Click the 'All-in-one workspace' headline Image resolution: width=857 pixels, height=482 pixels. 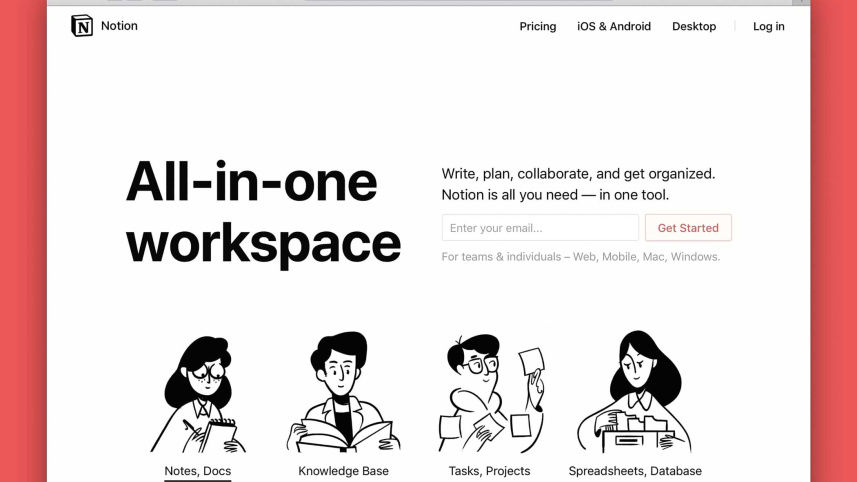pyautogui.click(x=263, y=212)
